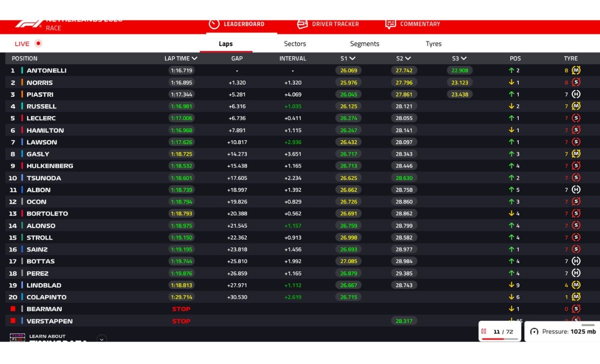Click Piastri's hard tyre icon
The image size is (600, 364).
tap(576, 94)
